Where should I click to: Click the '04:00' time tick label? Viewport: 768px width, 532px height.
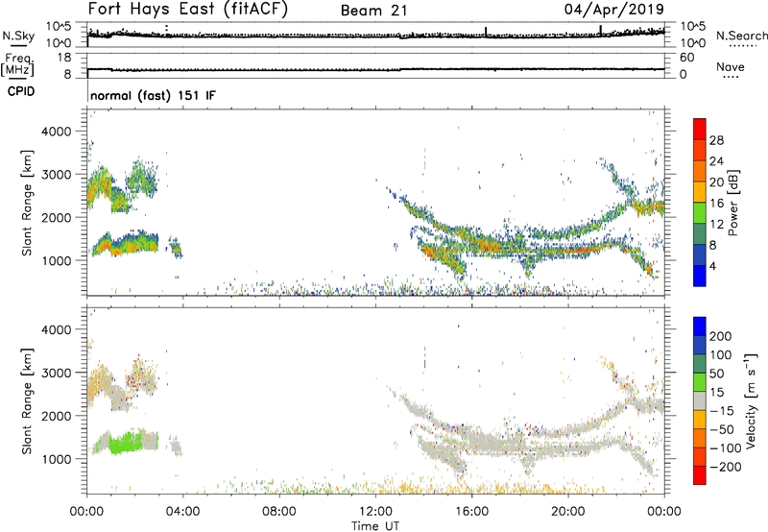(182, 512)
